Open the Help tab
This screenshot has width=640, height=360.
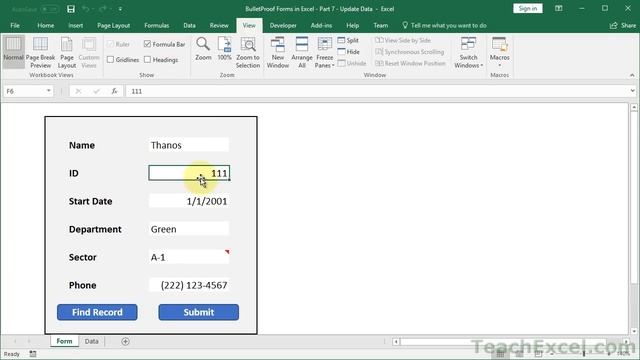coord(353,25)
